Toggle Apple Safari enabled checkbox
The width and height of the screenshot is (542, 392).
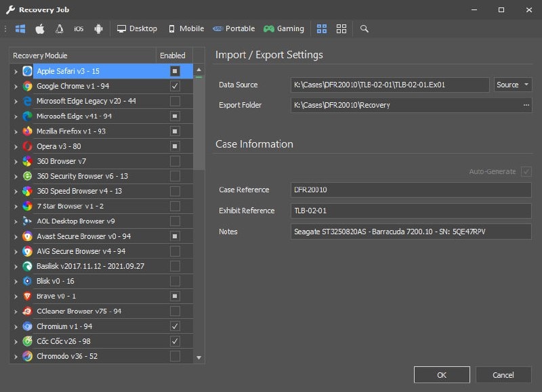(175, 71)
